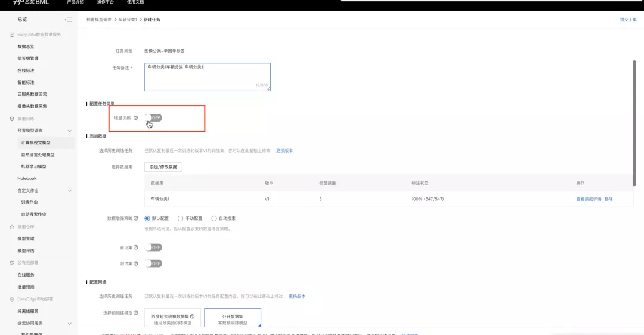Turn on the 增量训练 switch

(x=153, y=118)
